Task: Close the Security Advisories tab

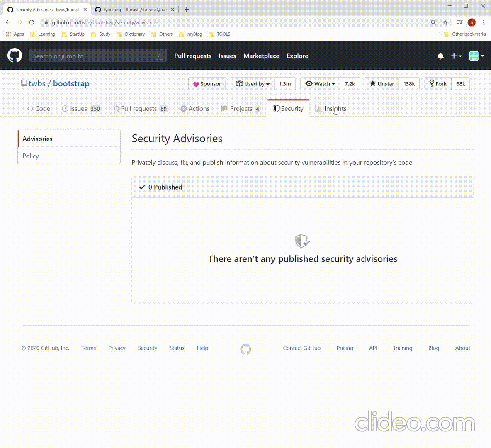Action: (x=85, y=10)
